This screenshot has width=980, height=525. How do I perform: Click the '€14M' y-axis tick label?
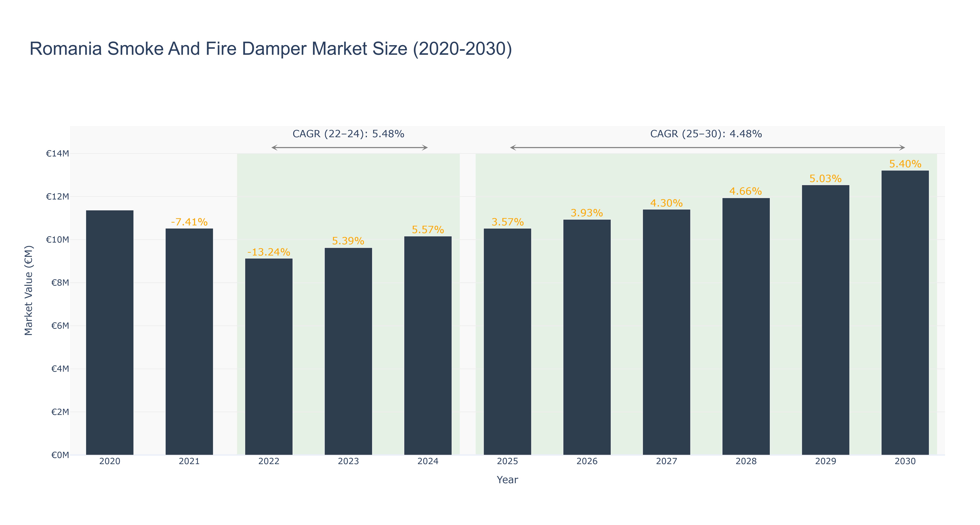coord(57,153)
